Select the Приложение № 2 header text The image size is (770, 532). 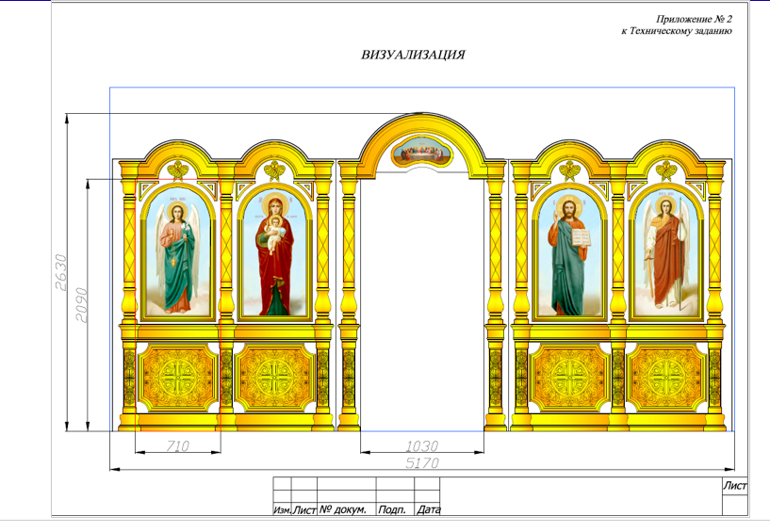pos(694,19)
